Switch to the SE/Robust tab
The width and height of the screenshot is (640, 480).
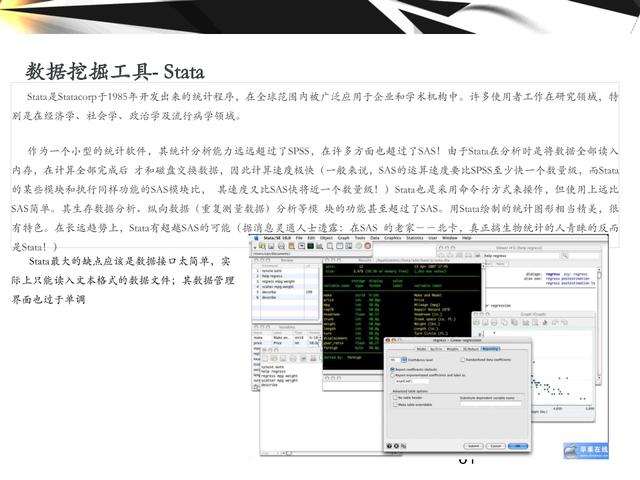471,349
